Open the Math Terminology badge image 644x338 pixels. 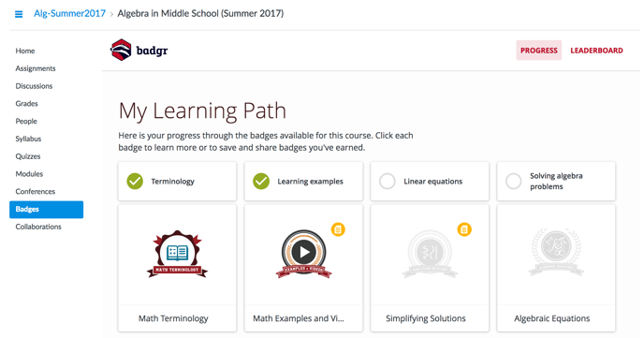[177, 254]
